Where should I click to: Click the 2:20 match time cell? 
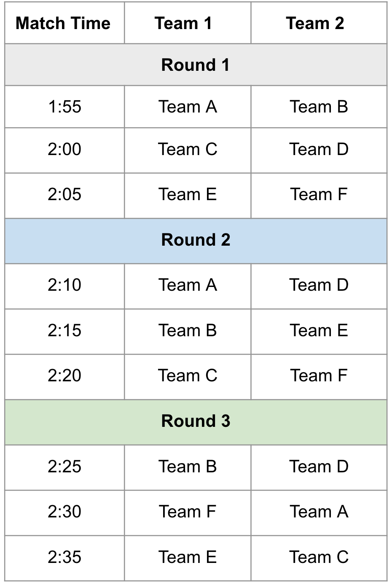64,376
